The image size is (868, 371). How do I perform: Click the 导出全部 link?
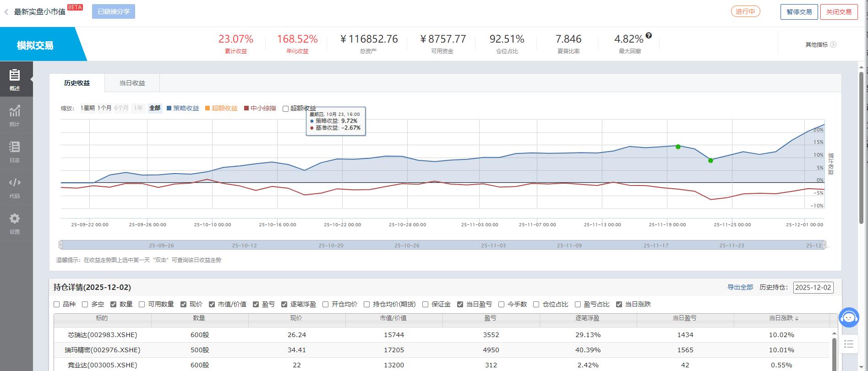click(x=740, y=287)
